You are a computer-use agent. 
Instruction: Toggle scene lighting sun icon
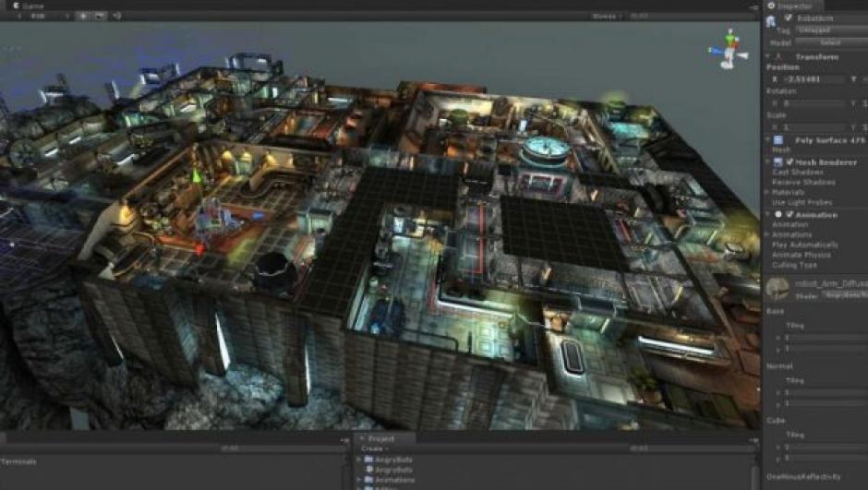(84, 16)
